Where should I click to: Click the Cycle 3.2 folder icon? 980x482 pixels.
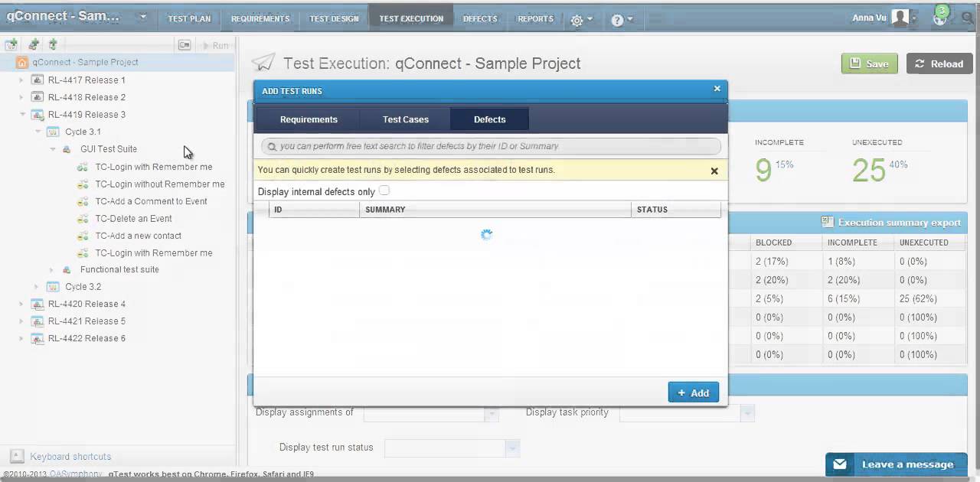click(53, 287)
